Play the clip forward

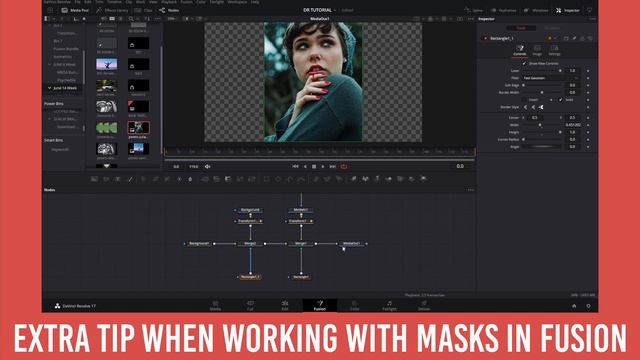tap(323, 167)
